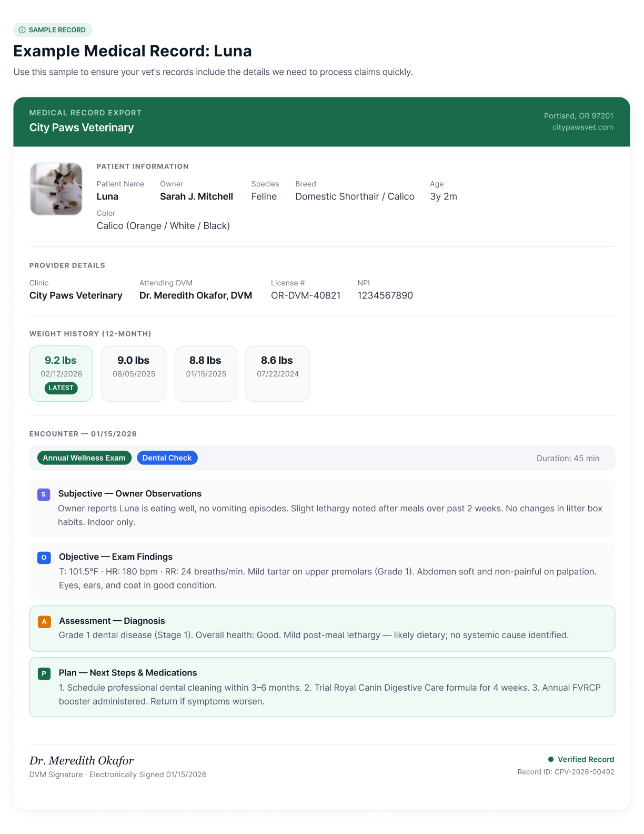The width and height of the screenshot is (644, 834).
Task: Select the 8.6 lbs weight from 07/22/2024
Action: point(277,374)
